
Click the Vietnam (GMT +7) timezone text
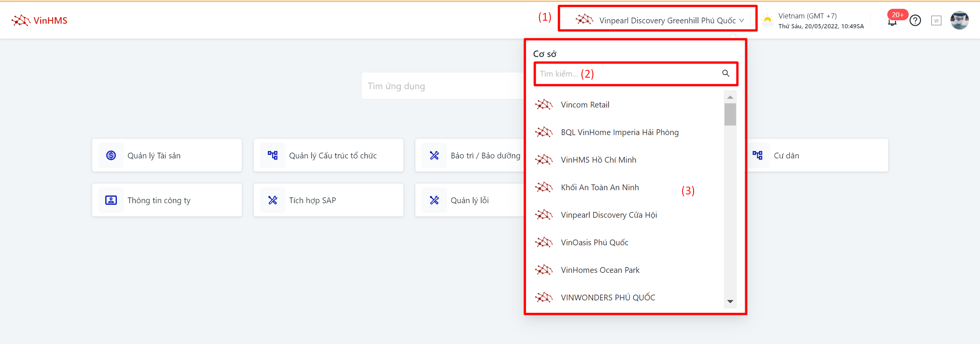coord(807,16)
